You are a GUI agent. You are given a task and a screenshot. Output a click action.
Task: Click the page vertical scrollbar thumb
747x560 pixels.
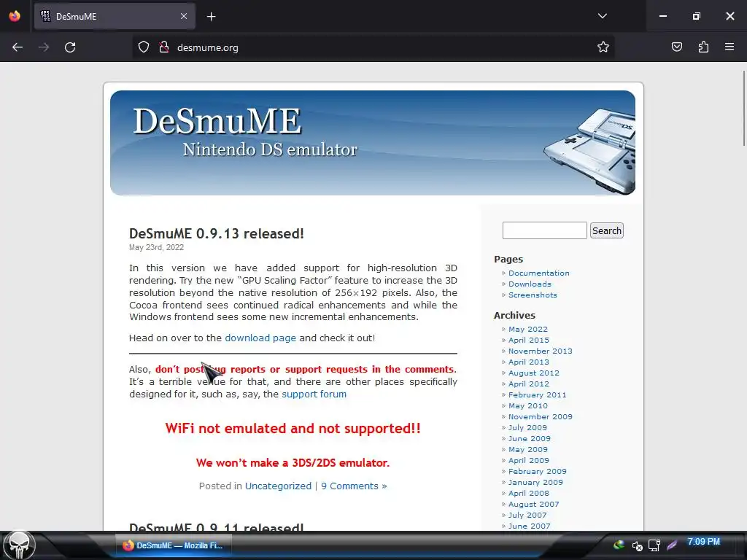(x=743, y=108)
